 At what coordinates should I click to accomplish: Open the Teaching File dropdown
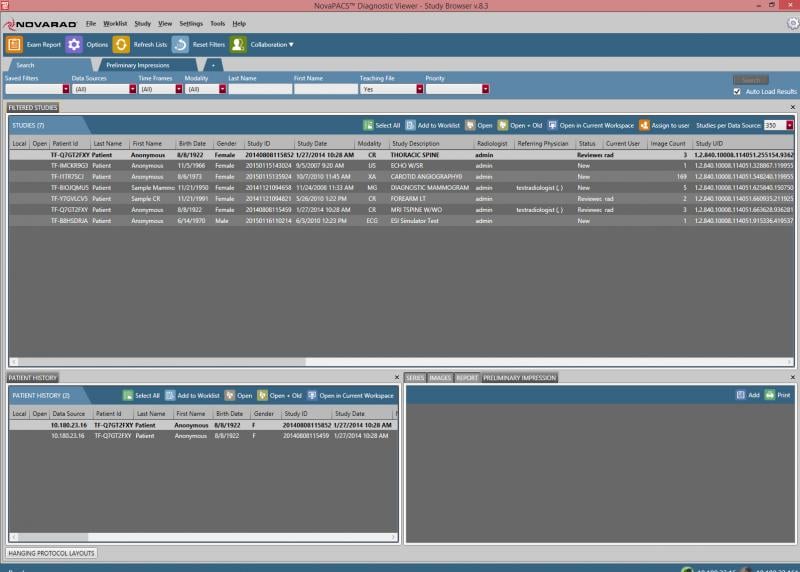tap(419, 89)
